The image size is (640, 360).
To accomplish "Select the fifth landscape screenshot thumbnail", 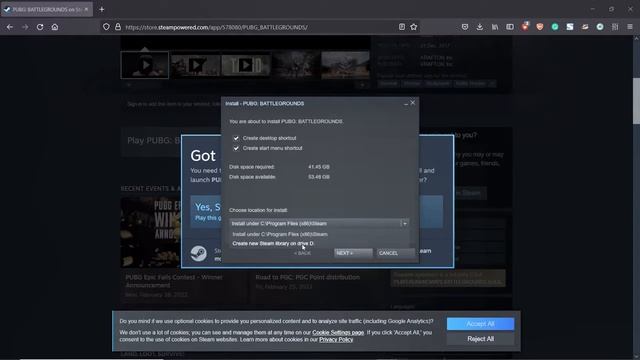I will 345,65.
